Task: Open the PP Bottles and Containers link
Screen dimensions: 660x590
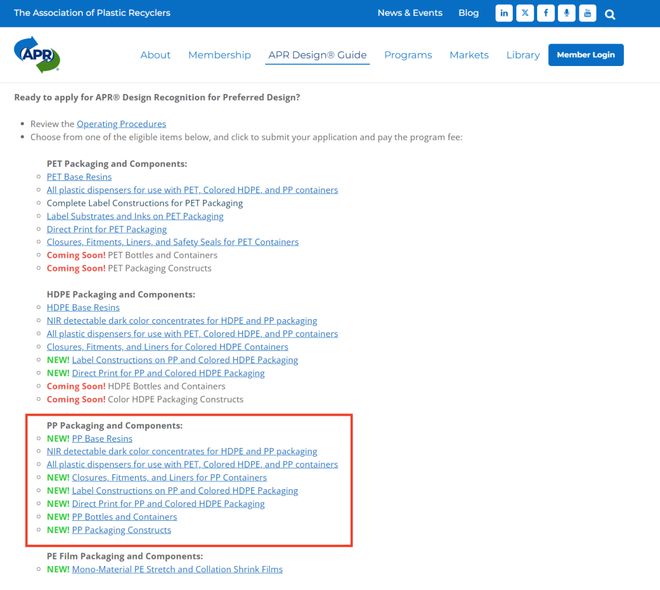Action: tap(125, 517)
